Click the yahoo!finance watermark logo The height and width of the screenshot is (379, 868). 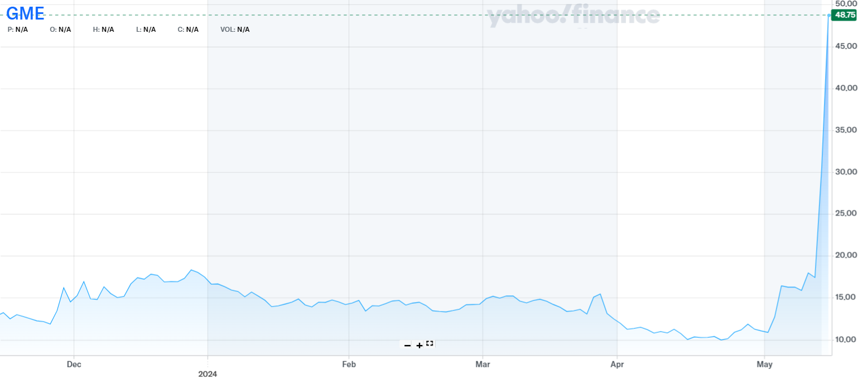(574, 16)
